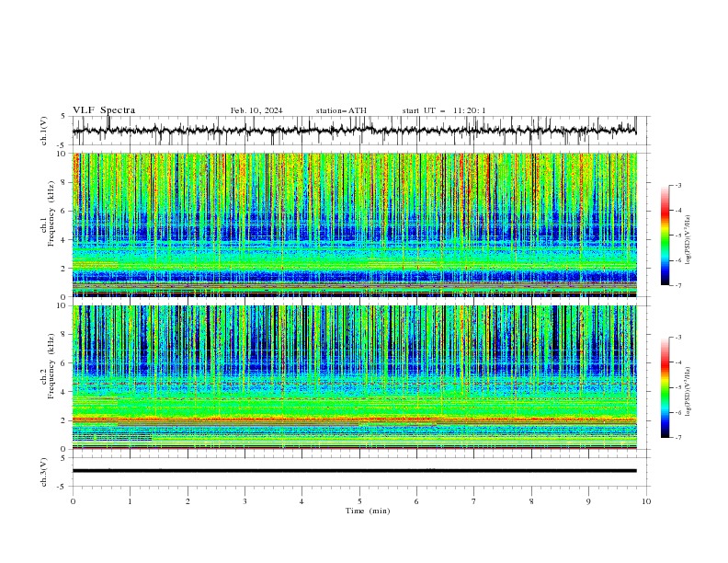This screenshot has width=728, height=563.
Task: Select the date 'Feb. 10, 2024'
Action: [x=256, y=110]
